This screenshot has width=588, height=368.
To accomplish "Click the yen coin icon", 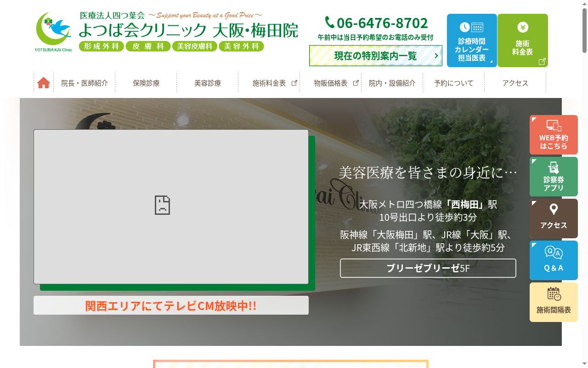I will (523, 27).
